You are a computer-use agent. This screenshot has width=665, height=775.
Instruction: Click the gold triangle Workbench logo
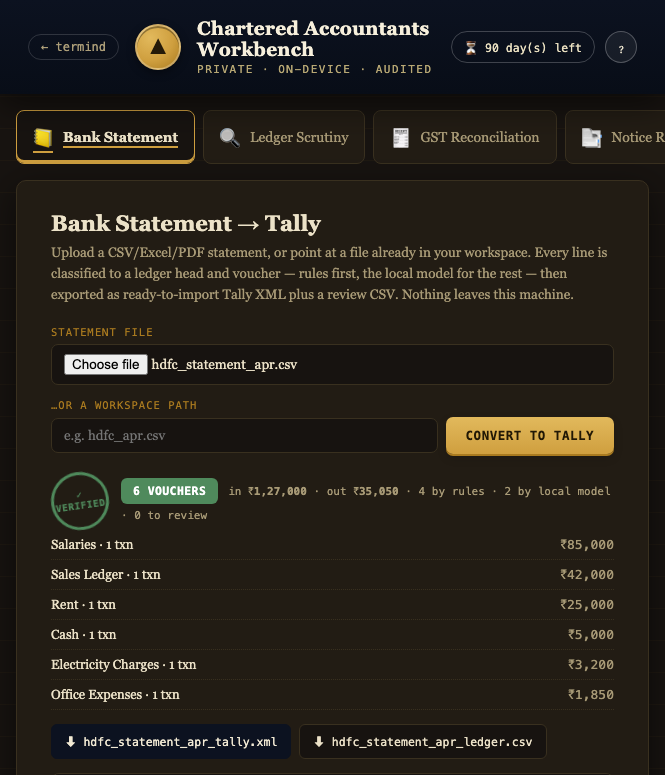pos(158,47)
